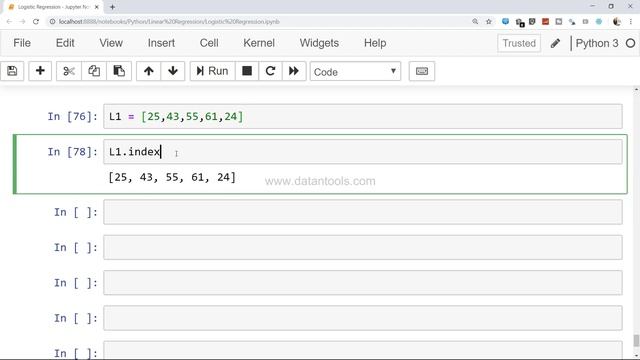Open a new browser tab
The width and height of the screenshot is (640, 360).
pyautogui.click(x=112, y=7)
